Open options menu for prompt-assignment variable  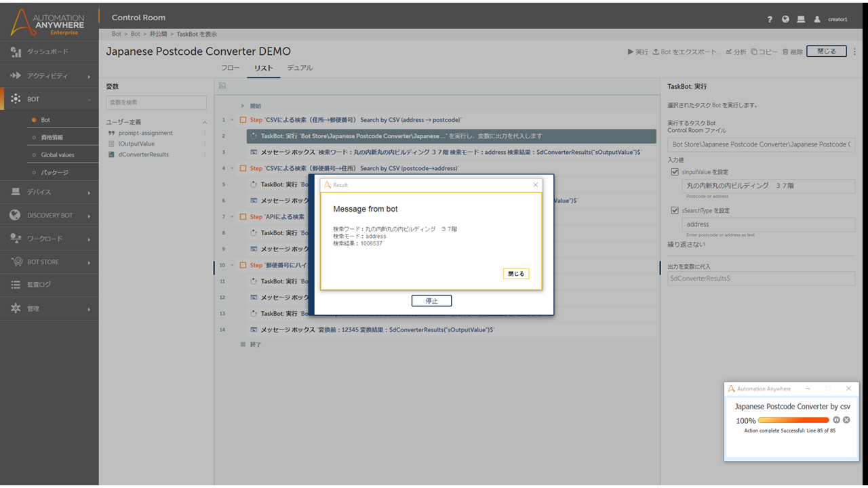point(205,133)
